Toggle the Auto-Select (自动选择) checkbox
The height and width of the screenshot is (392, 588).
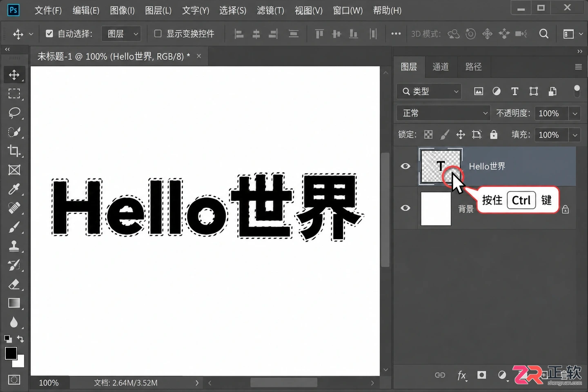pyautogui.click(x=49, y=33)
